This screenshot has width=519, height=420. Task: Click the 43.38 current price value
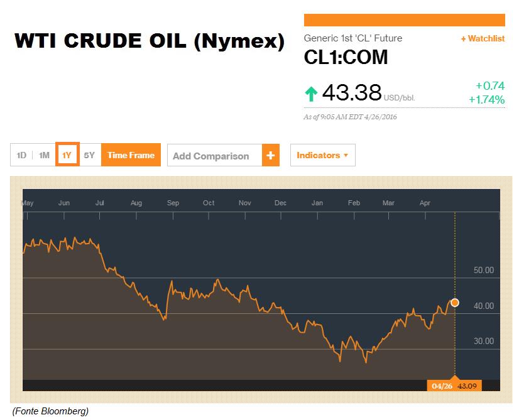coord(351,92)
